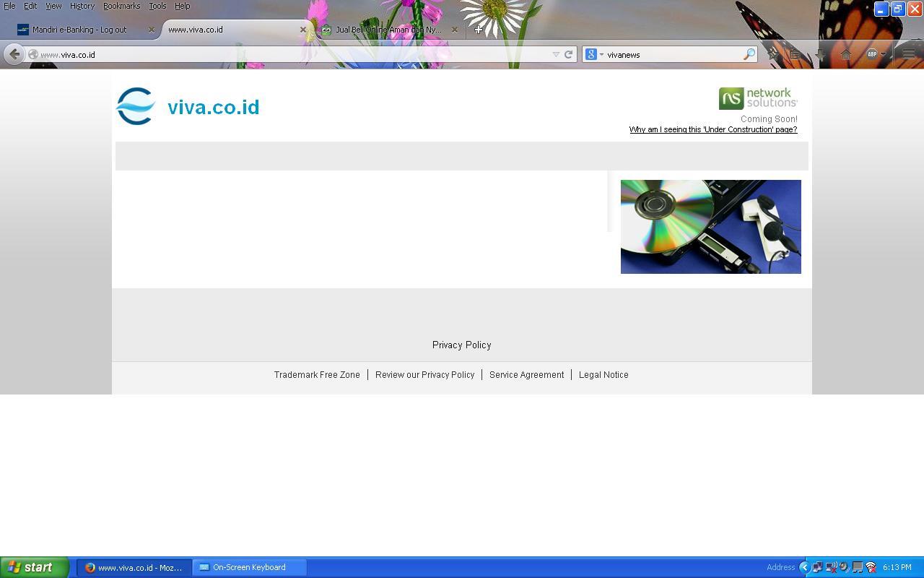Click the keyboard icon on taskbar button
This screenshot has width=924, height=578.
click(x=204, y=567)
